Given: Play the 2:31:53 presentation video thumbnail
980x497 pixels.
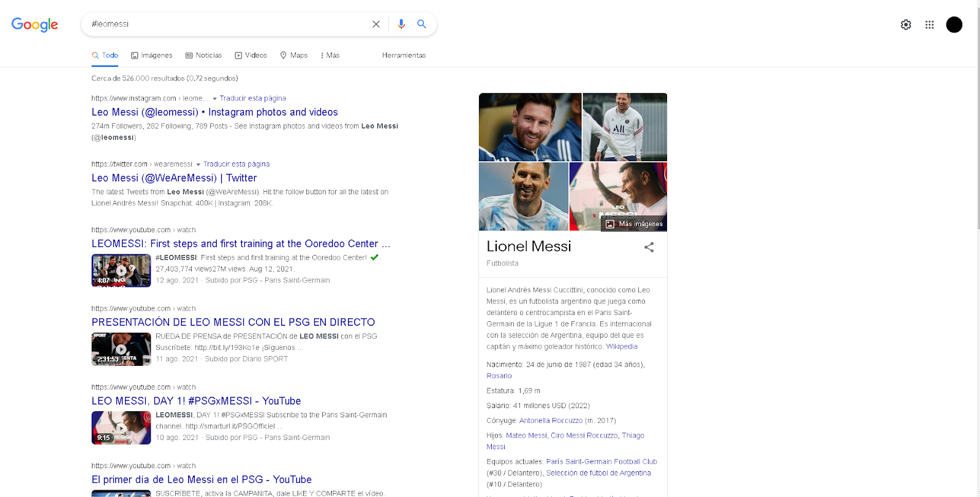Looking at the screenshot, I should coord(121,349).
